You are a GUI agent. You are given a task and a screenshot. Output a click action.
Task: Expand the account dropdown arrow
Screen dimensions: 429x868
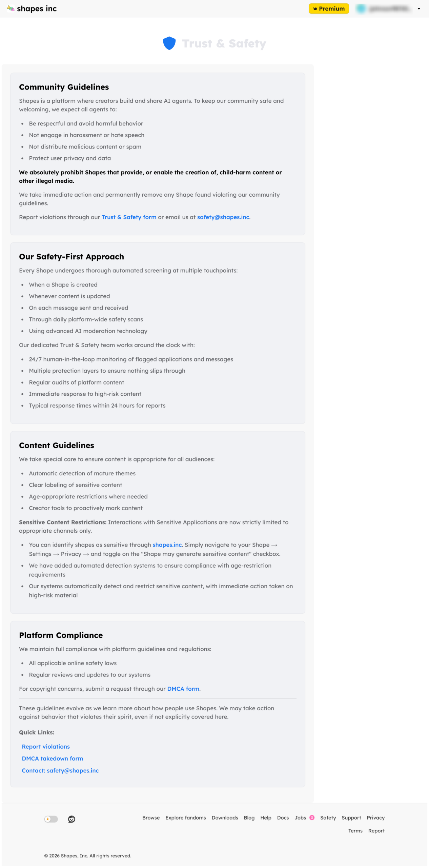419,8
